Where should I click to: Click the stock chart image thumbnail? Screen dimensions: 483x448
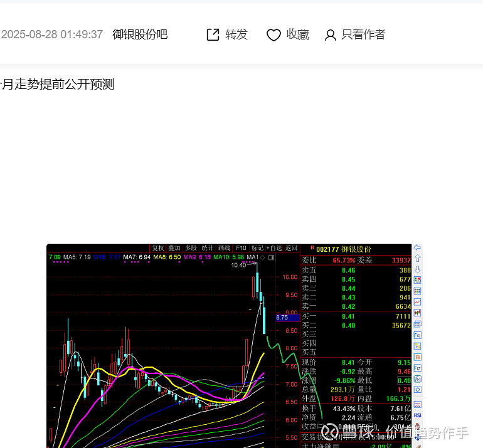click(x=234, y=346)
